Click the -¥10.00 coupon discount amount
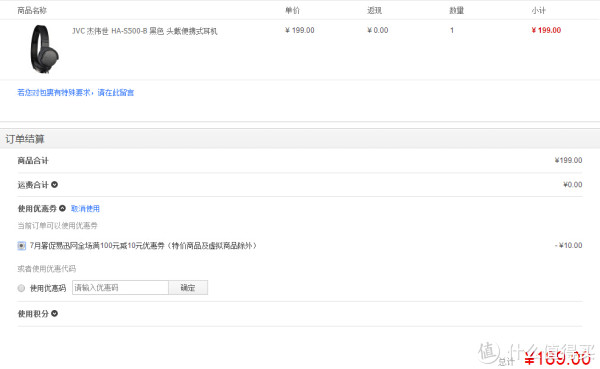 coord(569,245)
